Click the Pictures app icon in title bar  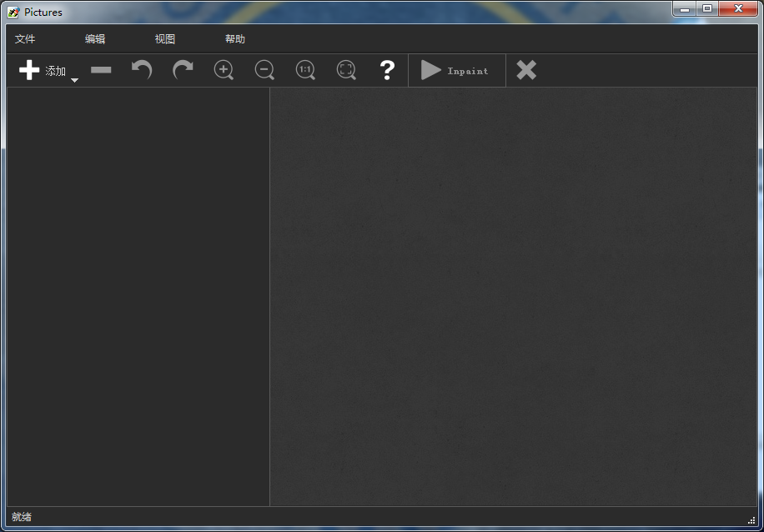pos(13,13)
